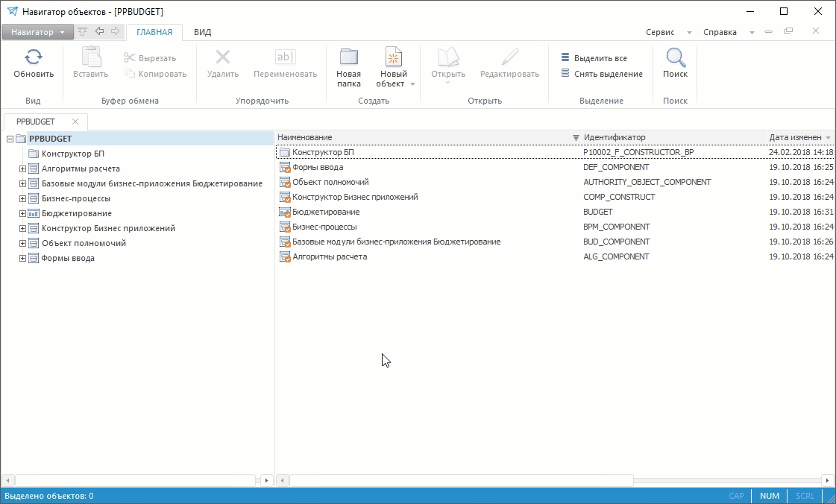Create a folder with Новая папка icon
This screenshot has height=504, width=836.
pyautogui.click(x=348, y=58)
